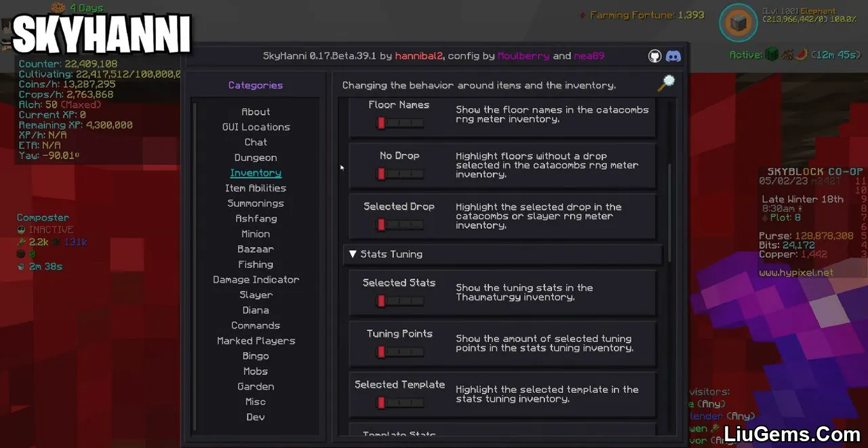Open the Commands category
The height and width of the screenshot is (448, 868).
point(256,326)
